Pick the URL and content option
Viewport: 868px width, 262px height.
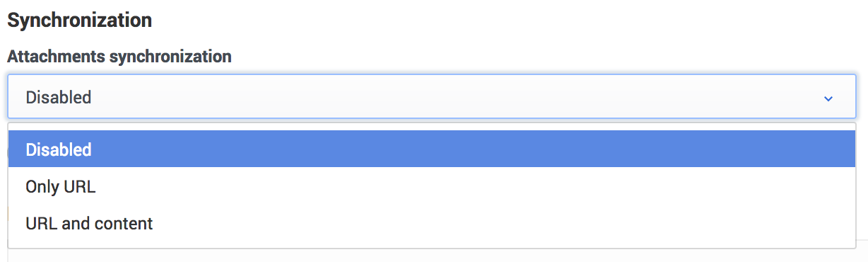432,224
